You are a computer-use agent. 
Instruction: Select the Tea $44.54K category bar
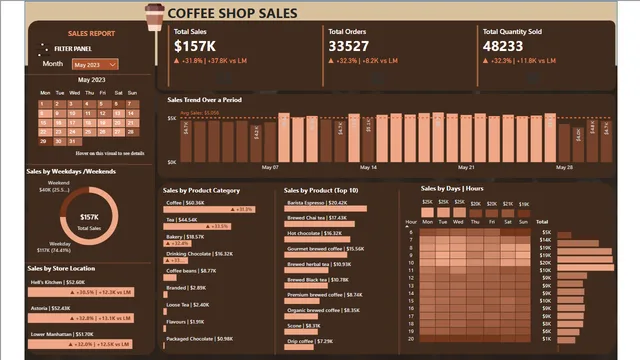197,227
